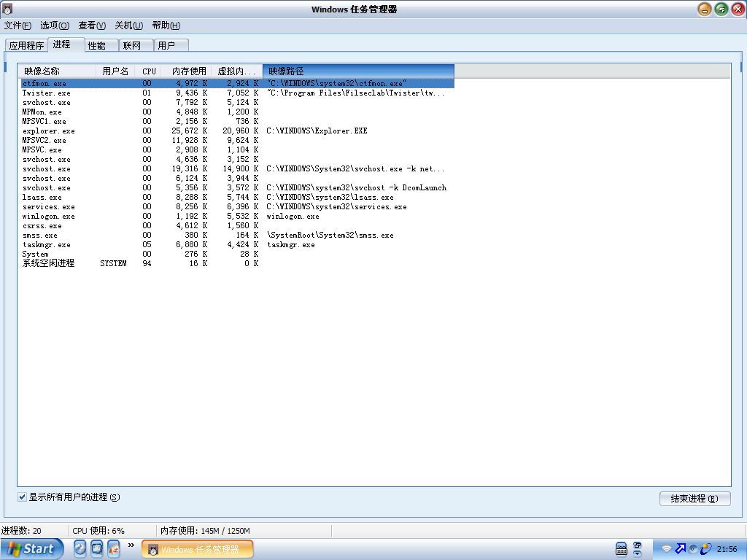Click the disc tray icon
This screenshot has height=560, width=747.
[x=694, y=548]
